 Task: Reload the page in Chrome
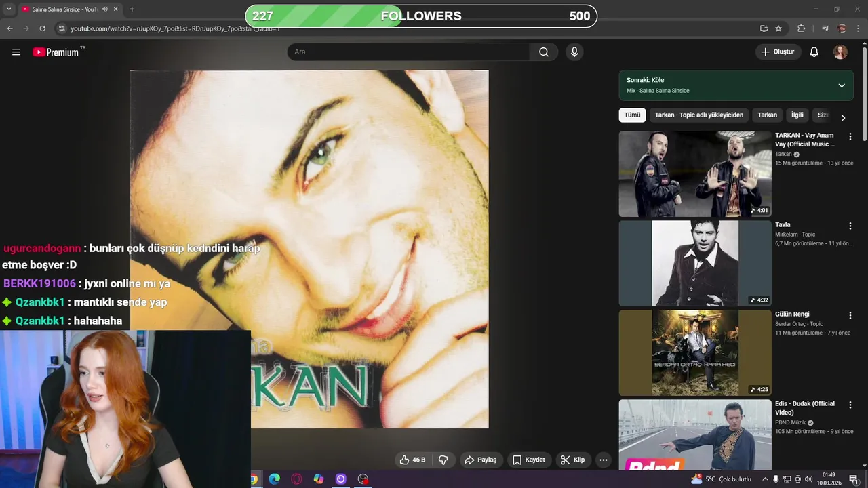(42, 28)
